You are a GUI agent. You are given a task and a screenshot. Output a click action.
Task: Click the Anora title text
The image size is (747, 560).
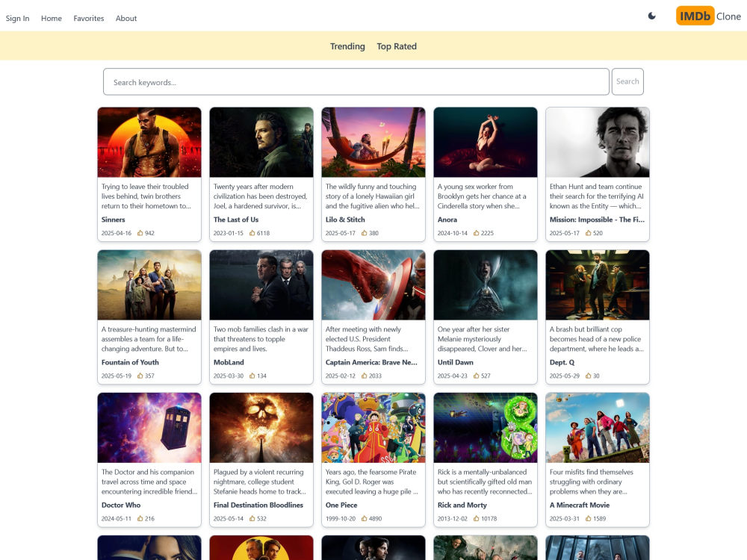point(447,220)
